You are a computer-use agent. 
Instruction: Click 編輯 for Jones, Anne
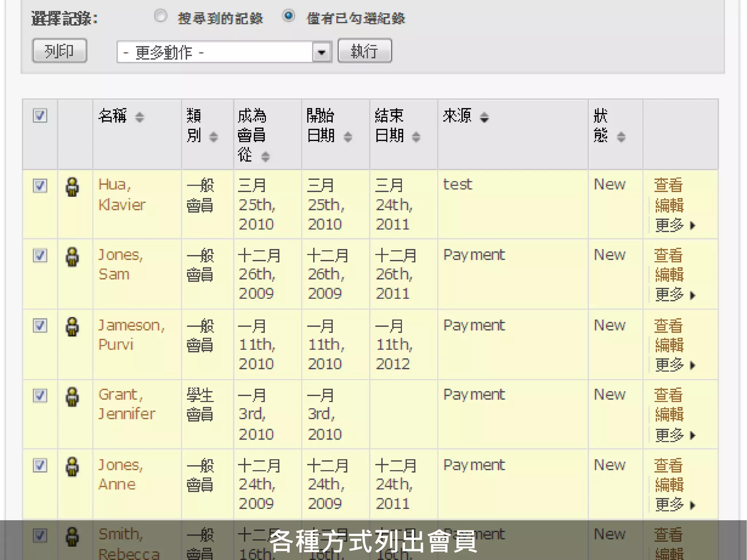tap(669, 485)
